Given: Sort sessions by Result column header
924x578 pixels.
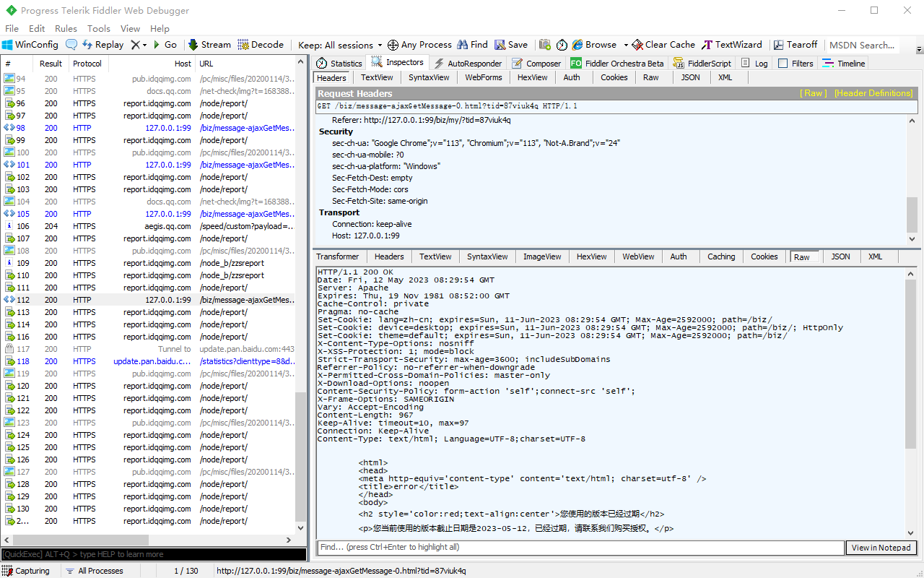Looking at the screenshot, I should click(51, 64).
